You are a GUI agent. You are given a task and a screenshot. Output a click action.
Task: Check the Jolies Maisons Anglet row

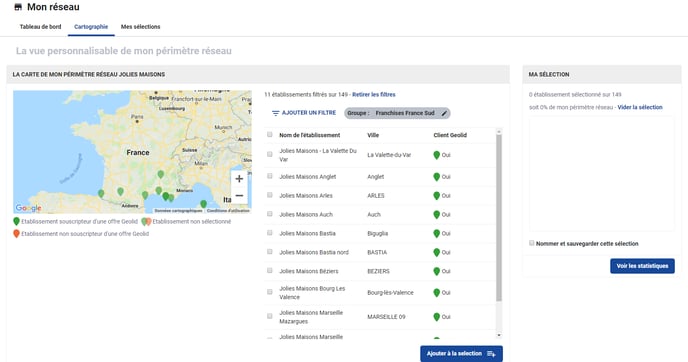[269, 176]
